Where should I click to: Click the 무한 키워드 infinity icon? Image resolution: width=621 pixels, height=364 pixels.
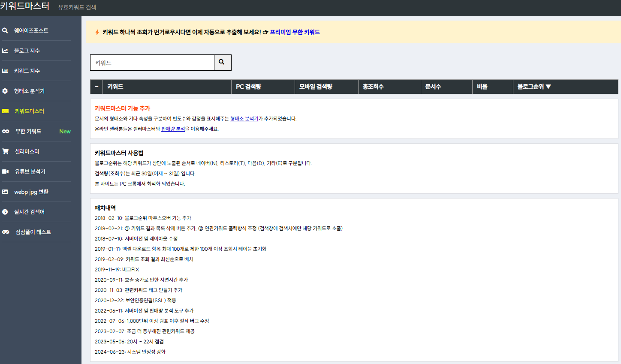[5, 131]
